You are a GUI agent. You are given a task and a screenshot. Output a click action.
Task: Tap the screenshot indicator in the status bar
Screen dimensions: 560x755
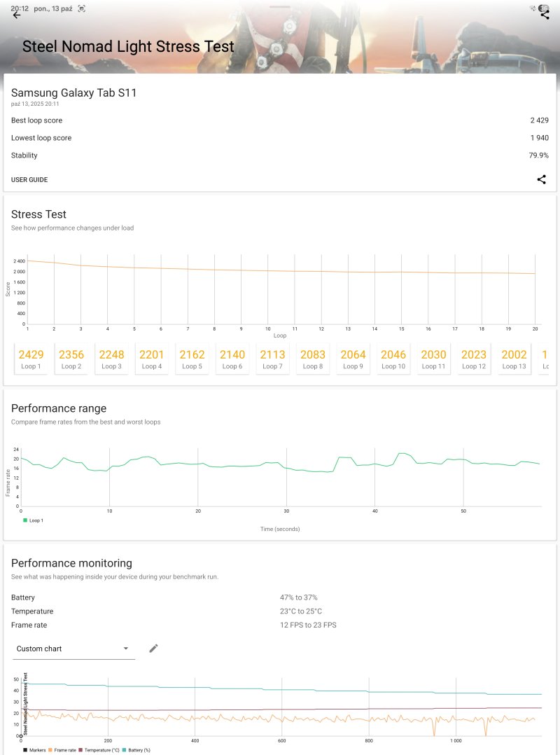(82, 8)
